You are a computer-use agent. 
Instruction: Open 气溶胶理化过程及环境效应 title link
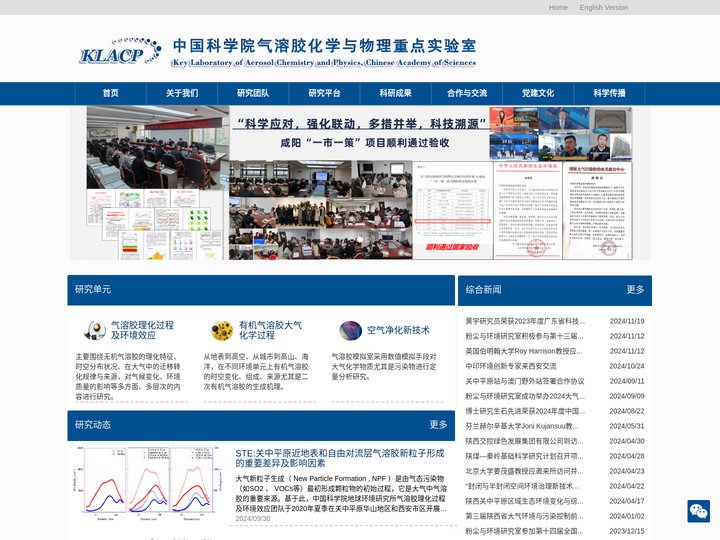coord(142,330)
